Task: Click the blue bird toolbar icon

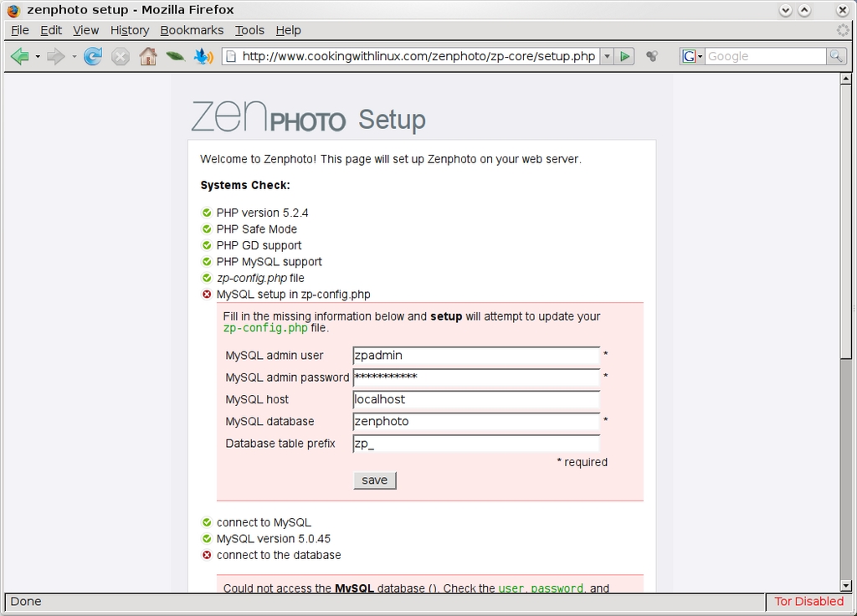Action: (x=203, y=56)
